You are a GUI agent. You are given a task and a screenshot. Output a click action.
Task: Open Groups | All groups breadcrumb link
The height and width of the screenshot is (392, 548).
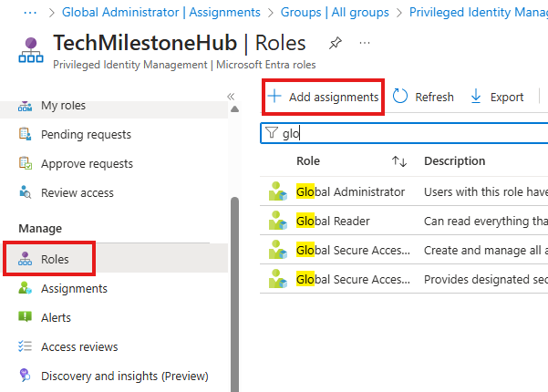[x=335, y=13]
